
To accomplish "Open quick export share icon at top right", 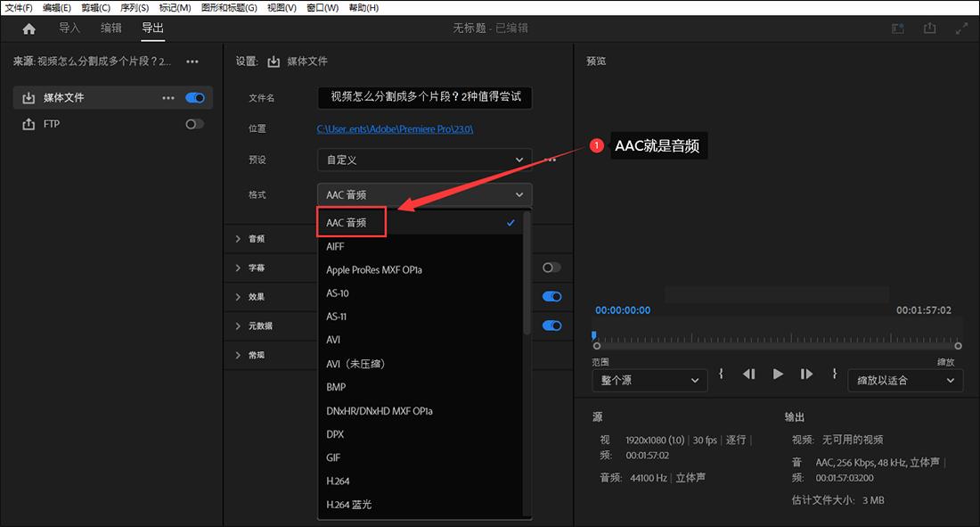I will pos(929,29).
